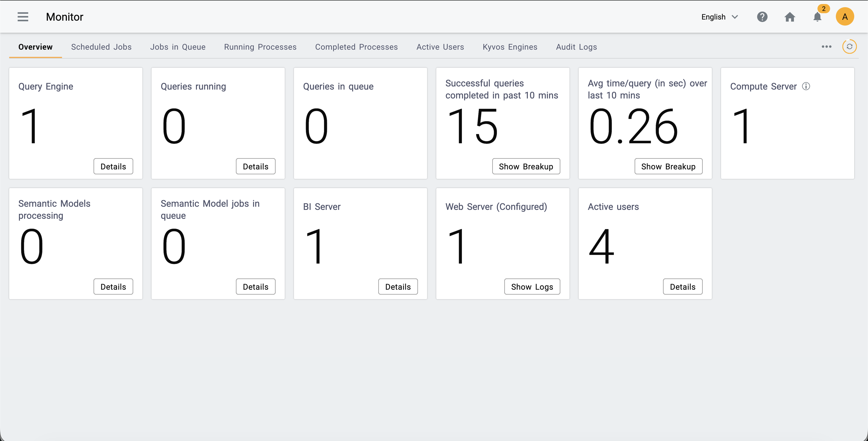View Details for Semantic Models processing

[x=113, y=287]
